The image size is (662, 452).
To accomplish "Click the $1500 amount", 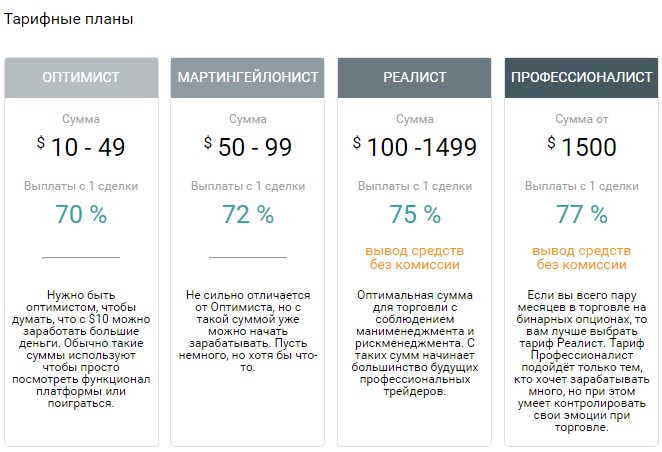I will pyautogui.click(x=581, y=147).
